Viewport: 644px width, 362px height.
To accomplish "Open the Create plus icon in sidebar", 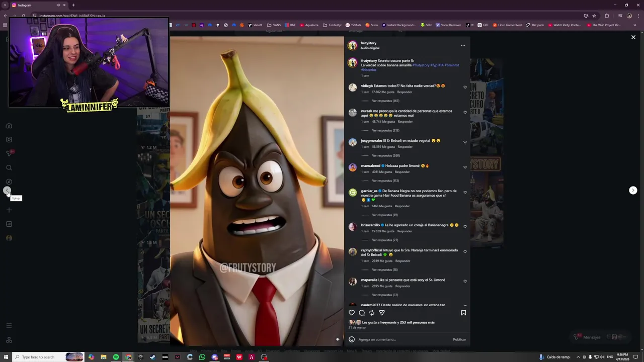I will point(9,210).
